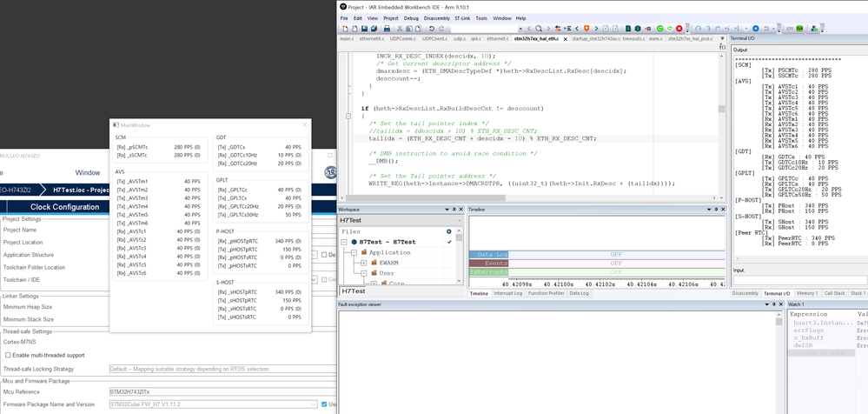Close the stm32h7xx_hal_eth.c tab

click(x=565, y=39)
